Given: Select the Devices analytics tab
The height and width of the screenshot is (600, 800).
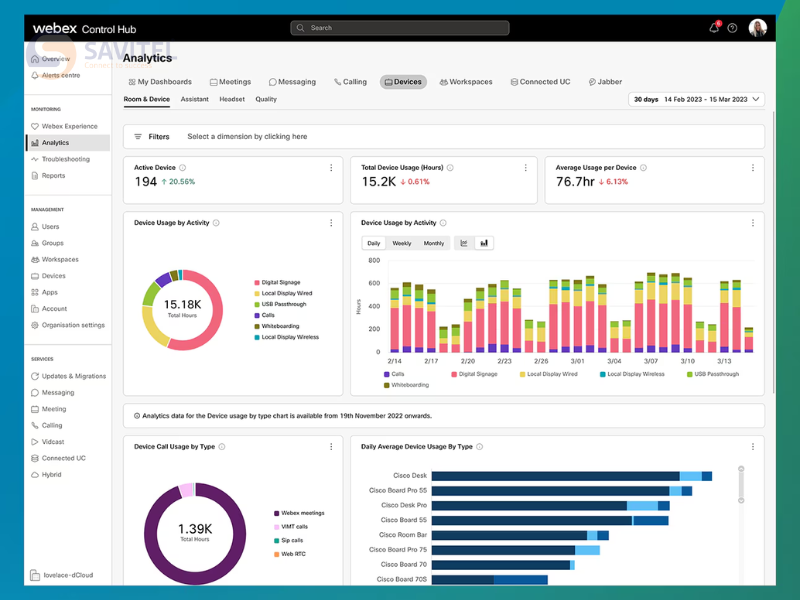Looking at the screenshot, I should [403, 82].
